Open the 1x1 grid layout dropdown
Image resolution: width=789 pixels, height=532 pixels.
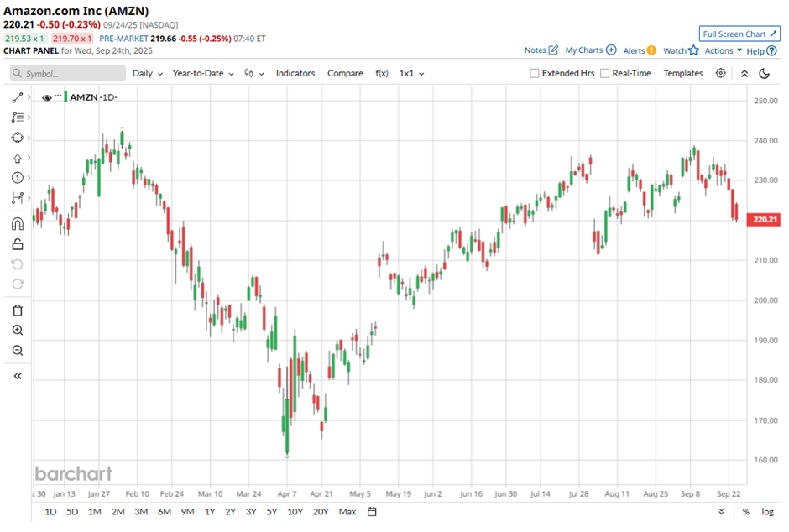(x=411, y=73)
